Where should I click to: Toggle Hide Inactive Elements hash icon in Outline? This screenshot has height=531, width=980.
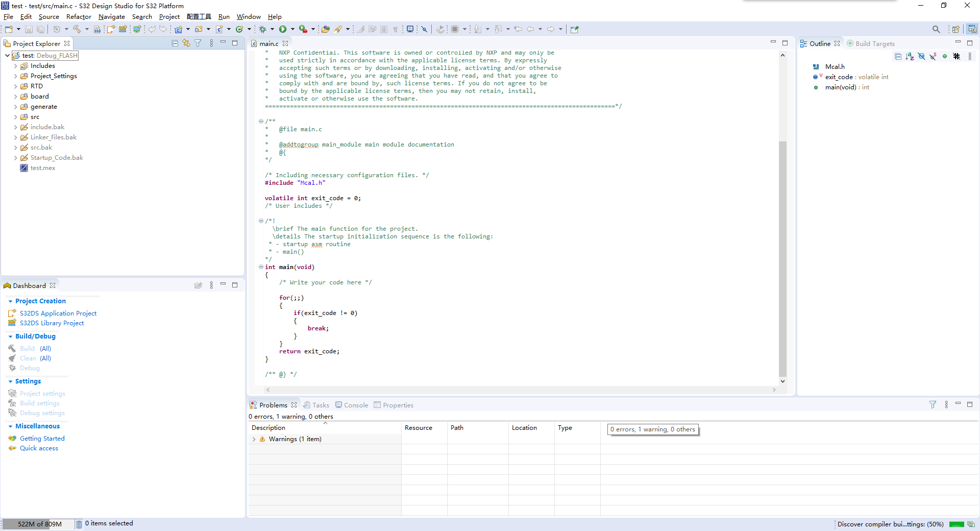click(957, 56)
